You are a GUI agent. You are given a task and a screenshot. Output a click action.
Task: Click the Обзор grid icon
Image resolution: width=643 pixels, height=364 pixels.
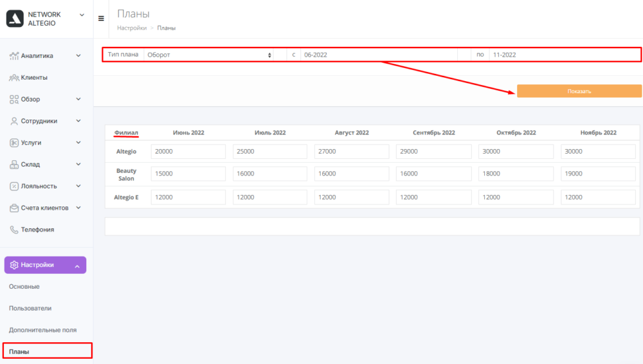[14, 100]
